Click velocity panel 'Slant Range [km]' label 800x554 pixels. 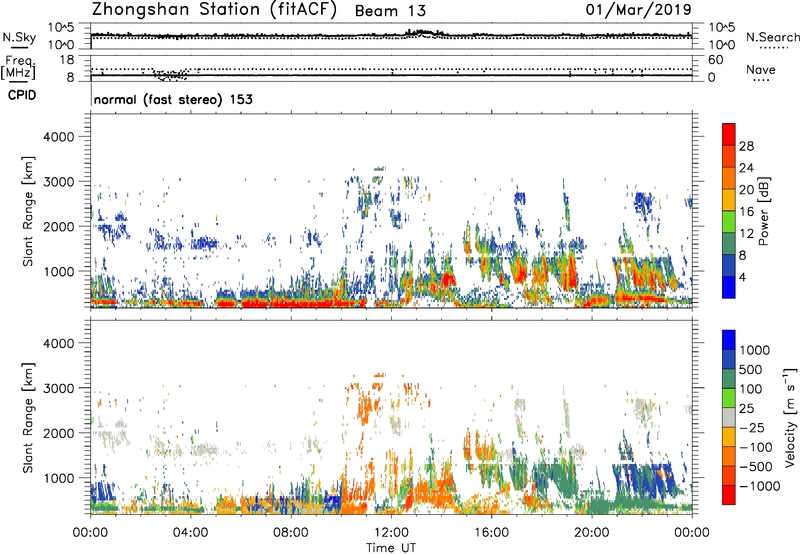pyautogui.click(x=28, y=417)
